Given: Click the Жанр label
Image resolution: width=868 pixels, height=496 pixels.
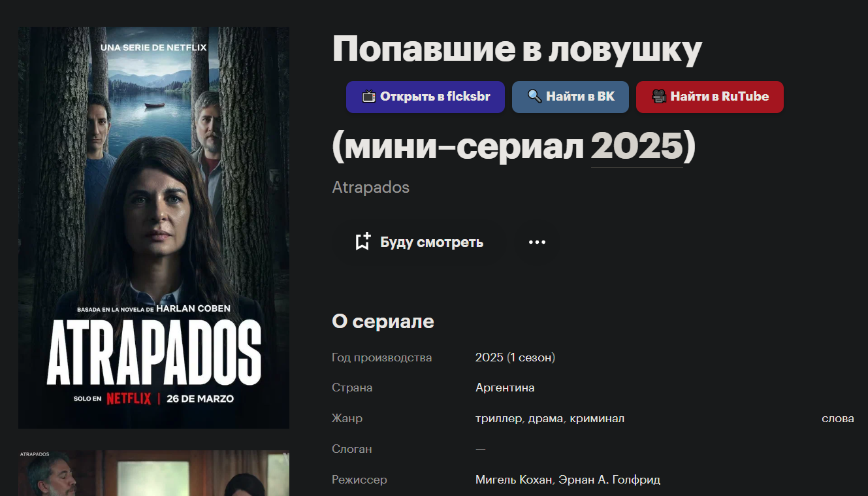Looking at the screenshot, I should (347, 418).
